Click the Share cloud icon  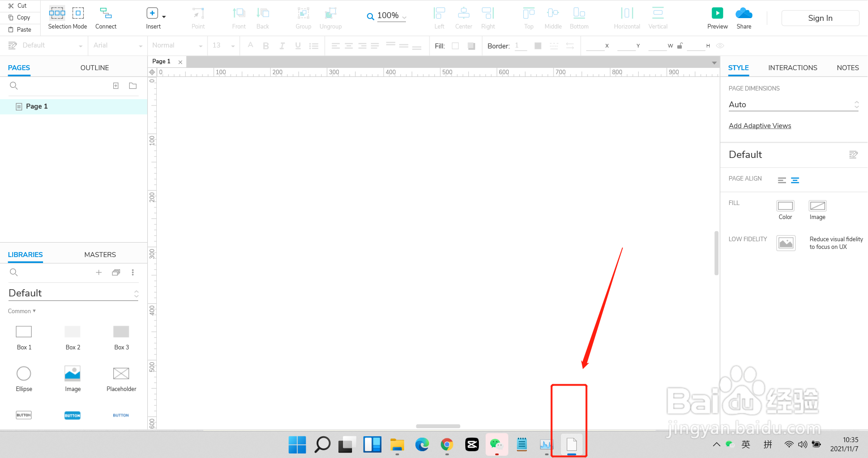[x=744, y=13]
